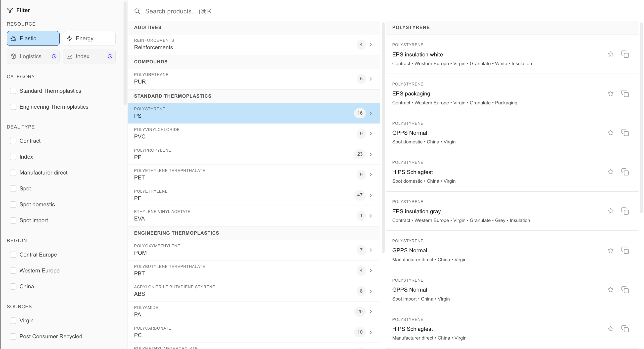The width and height of the screenshot is (644, 349).
Task: Expand the POM row chevron
Action: 371,250
